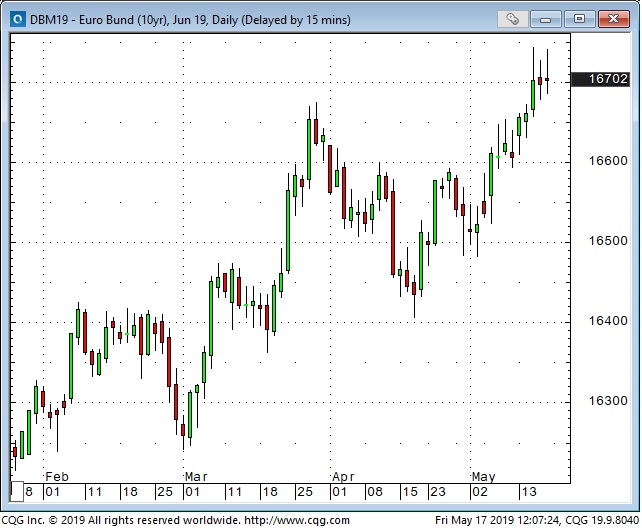642x528 pixels.
Task: Click the 16600 price axis label
Action: click(608, 161)
